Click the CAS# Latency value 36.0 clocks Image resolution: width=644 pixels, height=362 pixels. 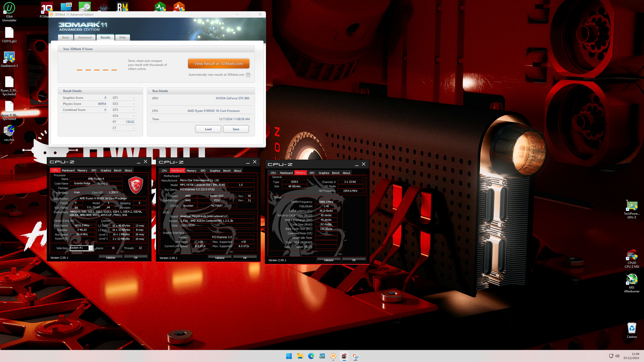point(326,211)
